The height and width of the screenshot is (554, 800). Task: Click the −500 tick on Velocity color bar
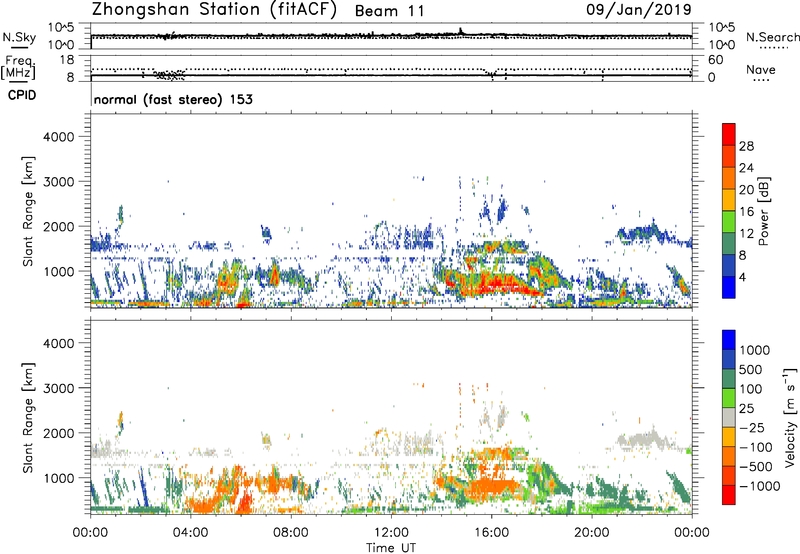756,467
